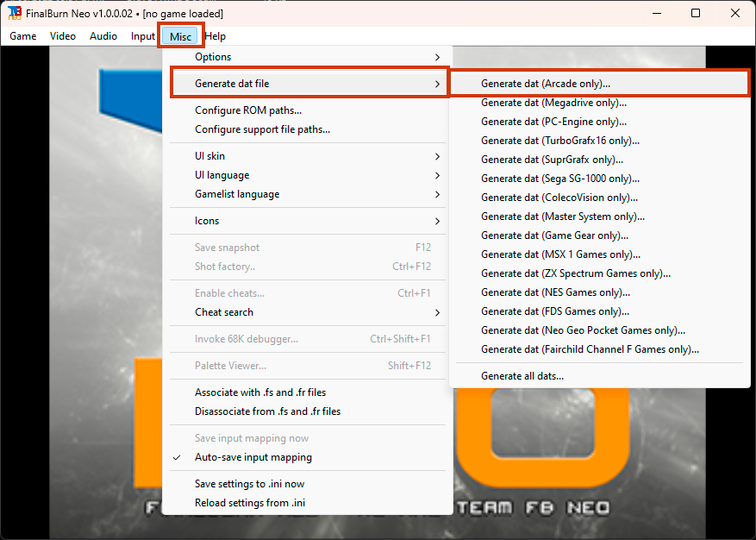The image size is (756, 540).
Task: Expand the Gamelist language submenu
Action: [x=308, y=194]
